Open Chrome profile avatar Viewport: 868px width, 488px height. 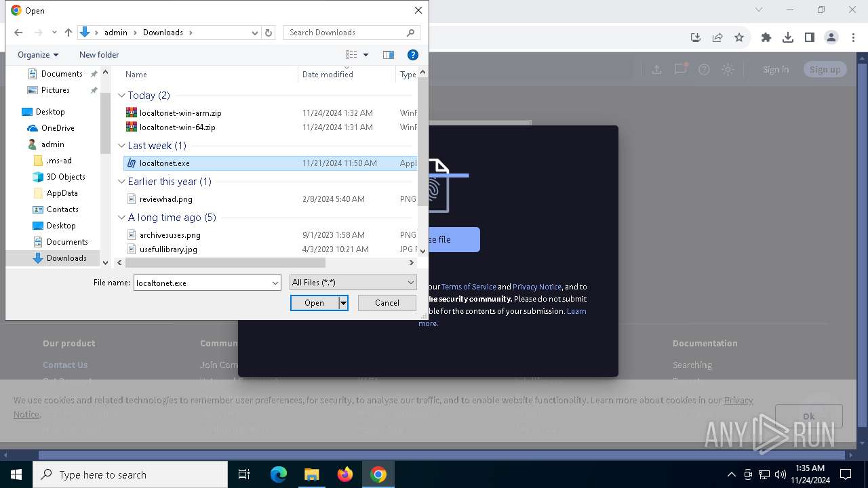[831, 38]
